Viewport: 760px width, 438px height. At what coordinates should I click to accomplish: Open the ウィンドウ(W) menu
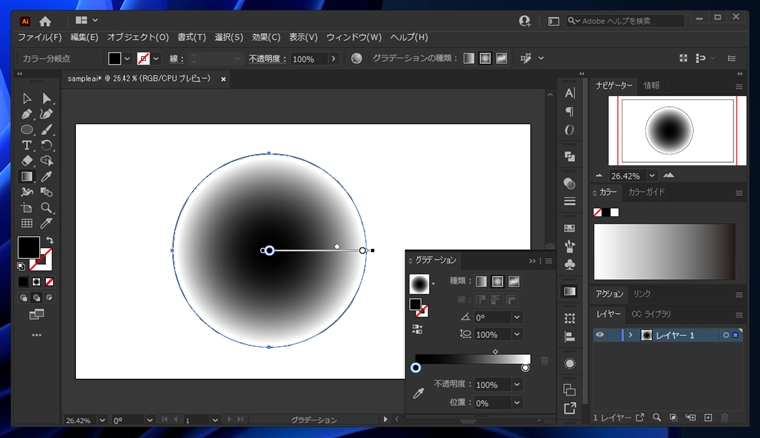tap(354, 37)
